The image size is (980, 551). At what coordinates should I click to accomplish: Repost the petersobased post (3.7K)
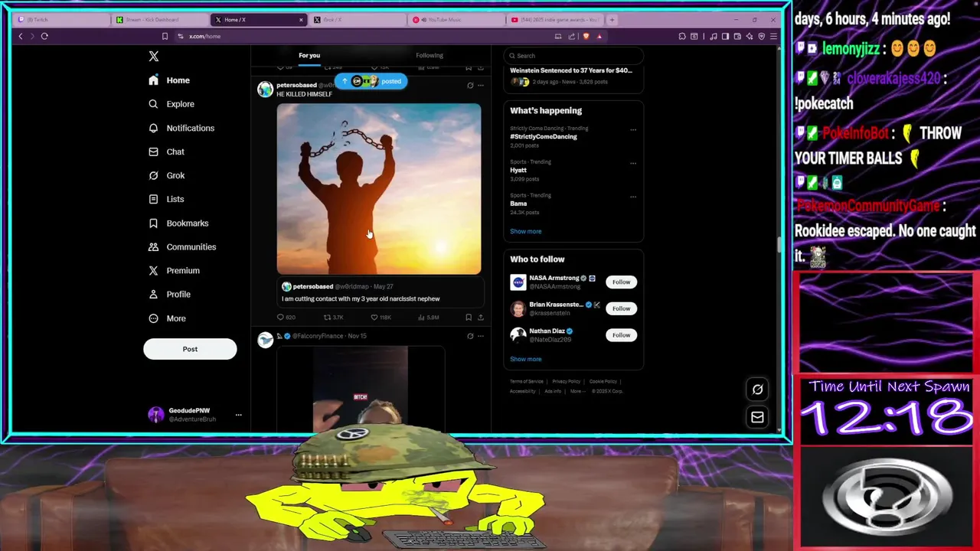pyautogui.click(x=333, y=317)
